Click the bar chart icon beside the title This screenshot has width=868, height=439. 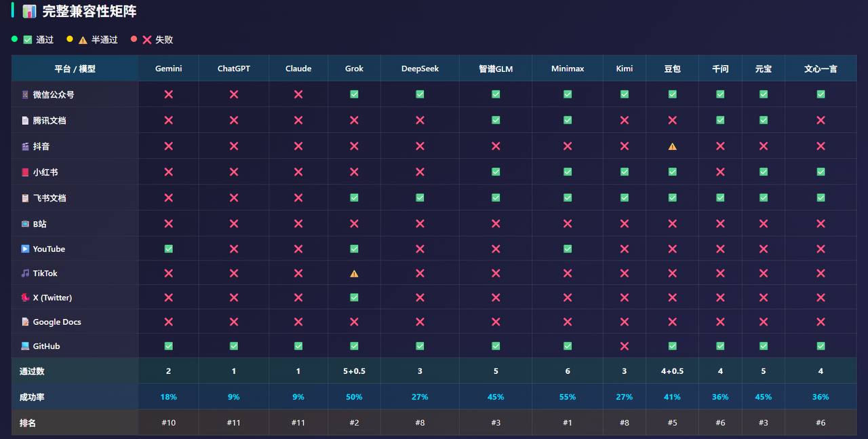click(29, 12)
